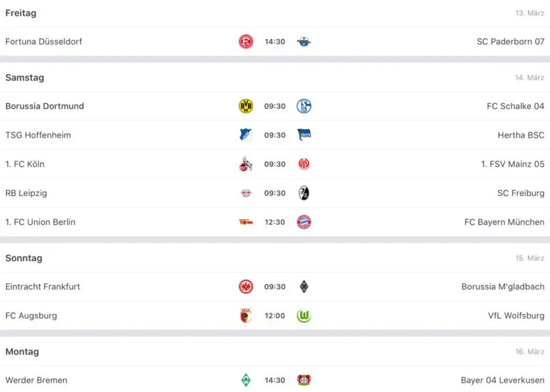Select the Borussia Dortmund BVB logo
The image size is (550, 392).
pos(246,106)
